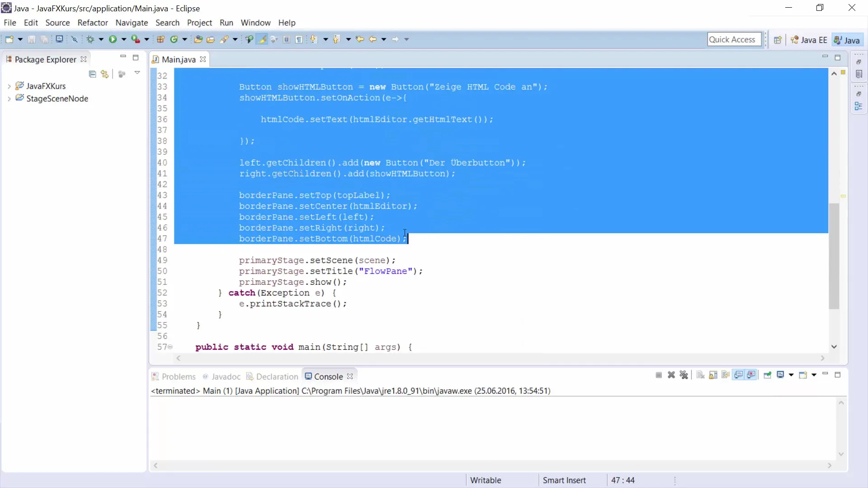Click the Open Perspective icon

tap(778, 40)
